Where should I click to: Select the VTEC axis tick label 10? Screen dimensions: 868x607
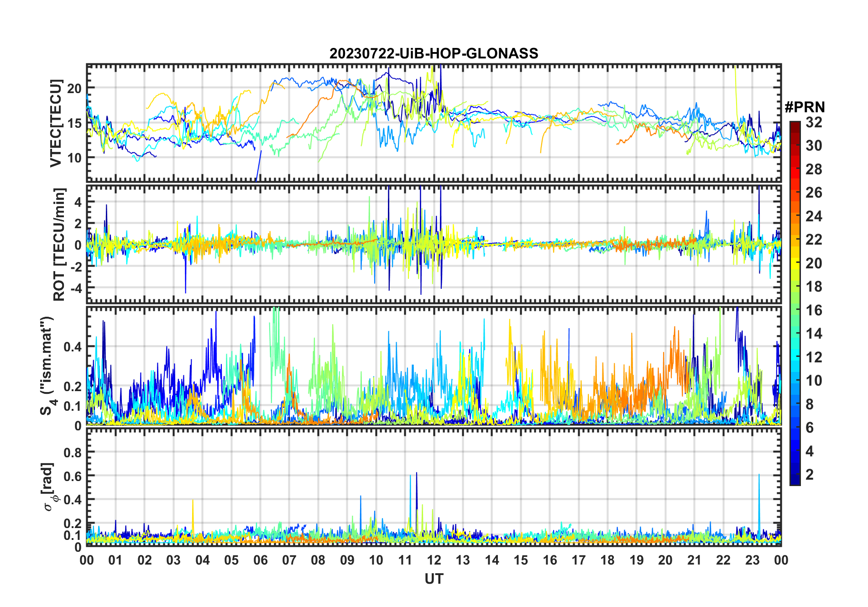pyautogui.click(x=74, y=158)
